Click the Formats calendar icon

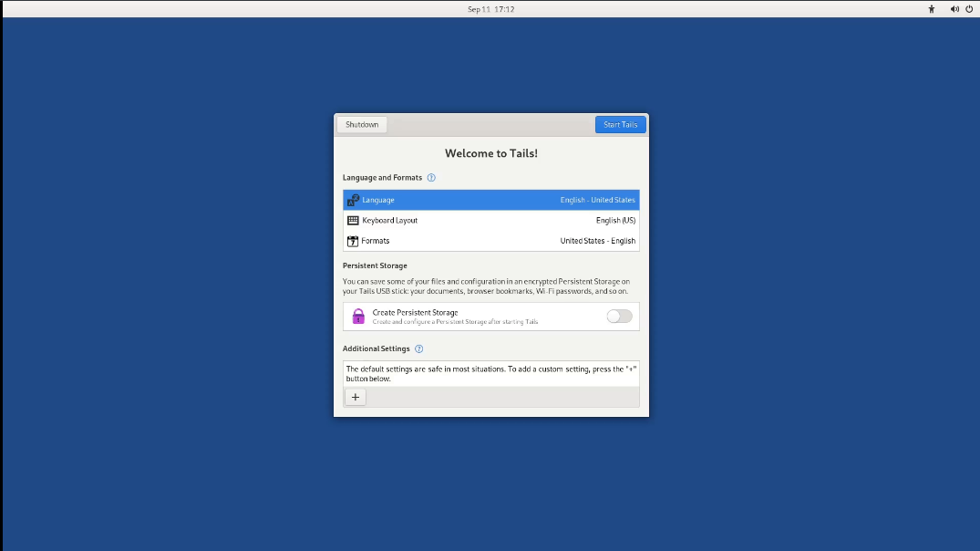pyautogui.click(x=353, y=241)
